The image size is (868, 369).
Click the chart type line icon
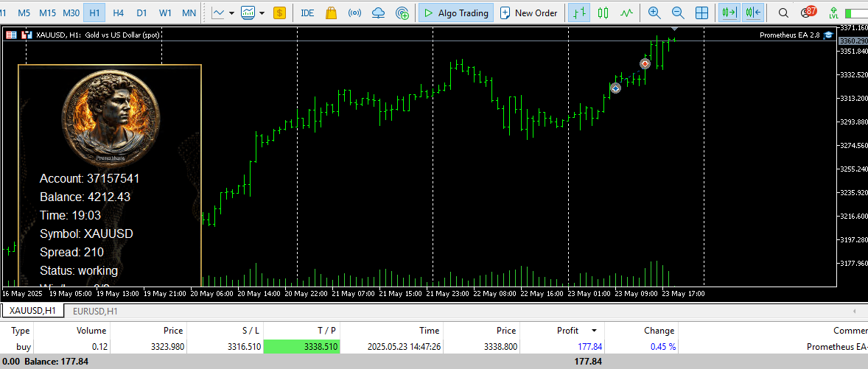tap(218, 13)
